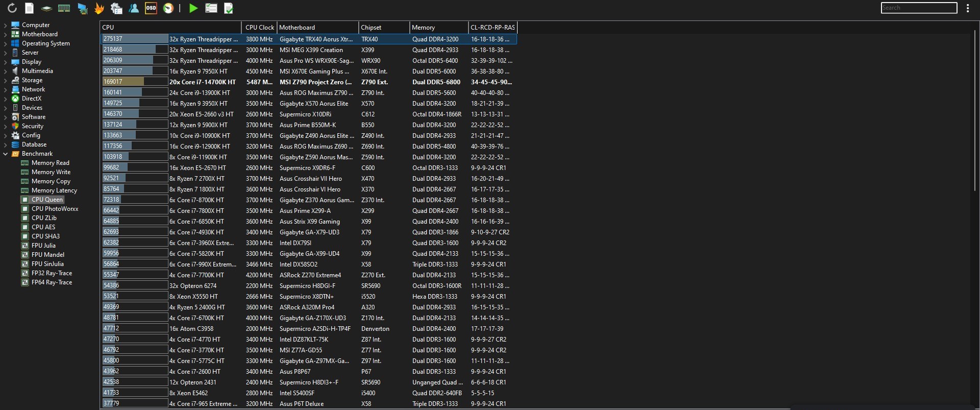Click in the Search input field
980x410 pixels.
click(919, 8)
